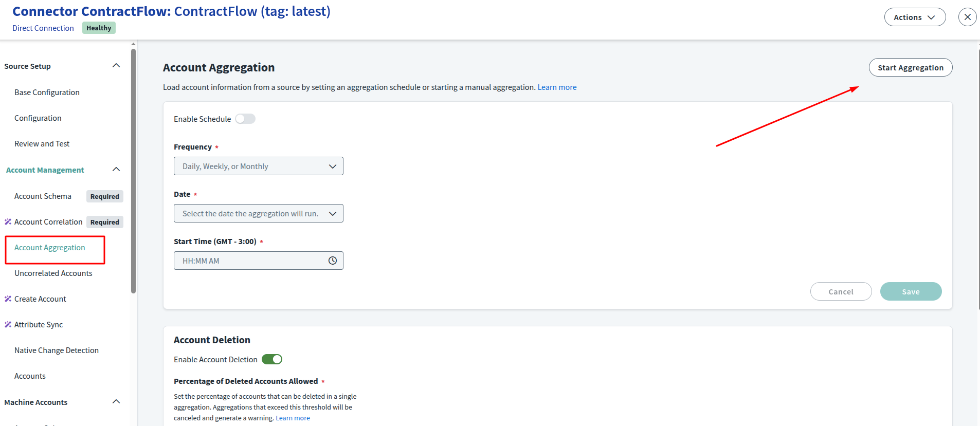Screen dimensions: 980x426
Task: Click the sparkle icon beside Account Correlation
Action: [8, 222]
